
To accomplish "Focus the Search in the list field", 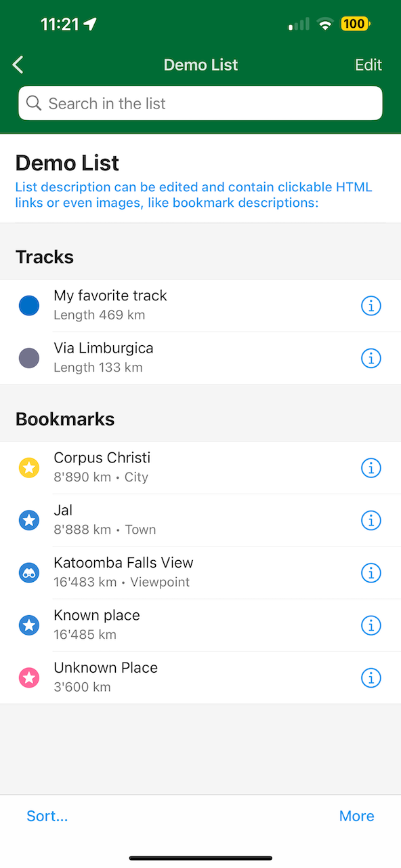I will click(200, 103).
